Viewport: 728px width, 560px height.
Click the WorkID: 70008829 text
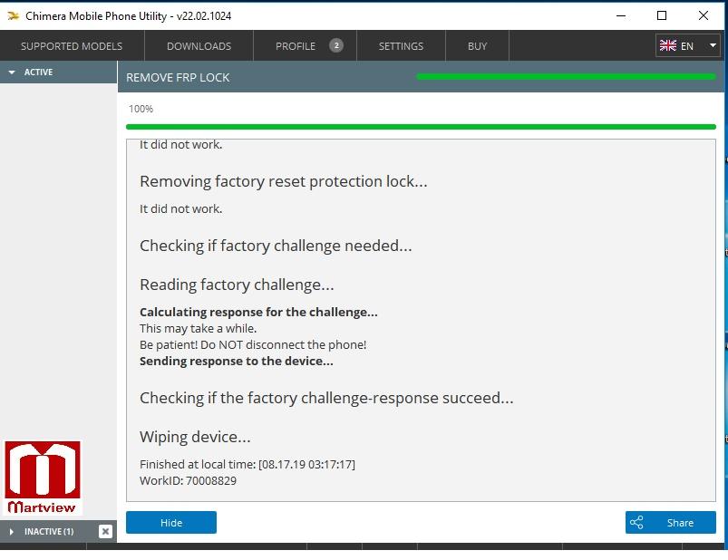pos(188,480)
